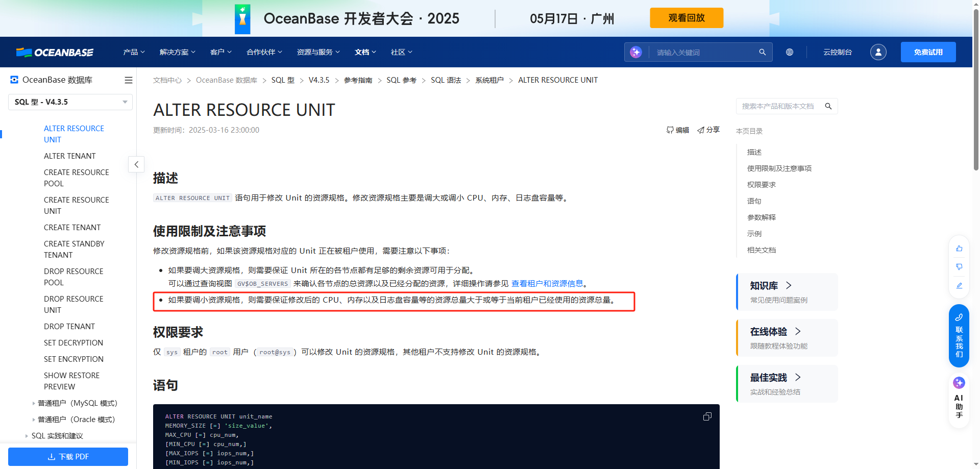Jump to 语句 in page contents
The width and height of the screenshot is (980, 469).
click(x=754, y=201)
